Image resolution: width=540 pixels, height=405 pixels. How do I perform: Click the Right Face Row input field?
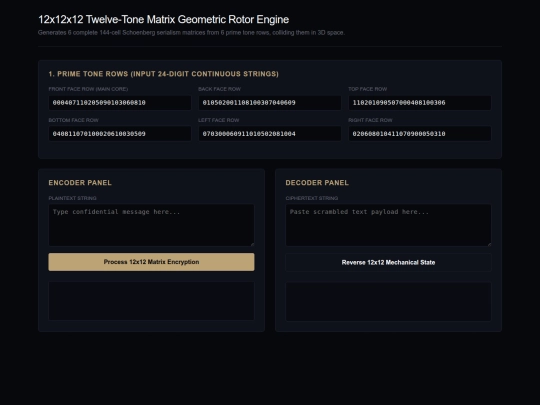click(420, 134)
